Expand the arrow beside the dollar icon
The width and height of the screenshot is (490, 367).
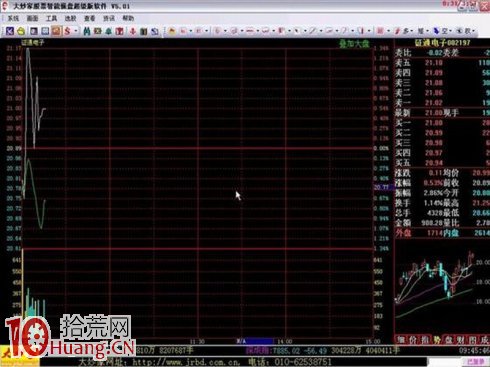[76, 31]
